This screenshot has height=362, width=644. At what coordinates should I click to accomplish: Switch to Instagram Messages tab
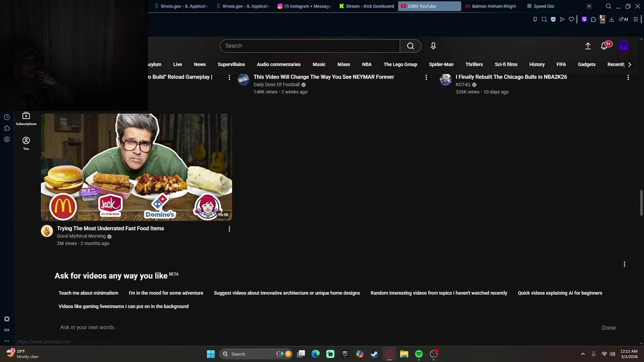pyautogui.click(x=304, y=6)
